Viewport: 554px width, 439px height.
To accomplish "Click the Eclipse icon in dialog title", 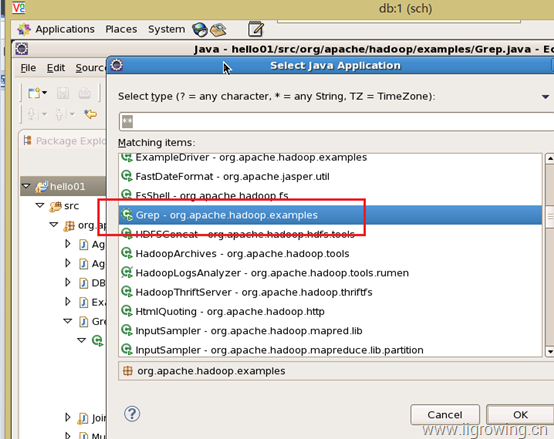I will pyautogui.click(x=117, y=65).
